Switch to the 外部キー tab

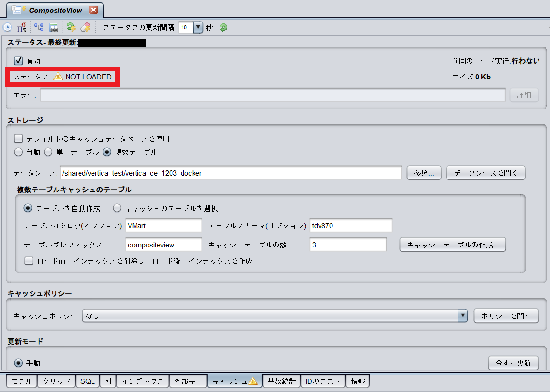[x=188, y=381]
